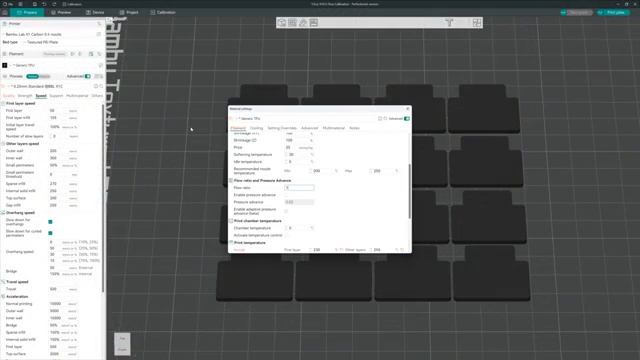Toggle Advanced switch in Process header

point(88,76)
